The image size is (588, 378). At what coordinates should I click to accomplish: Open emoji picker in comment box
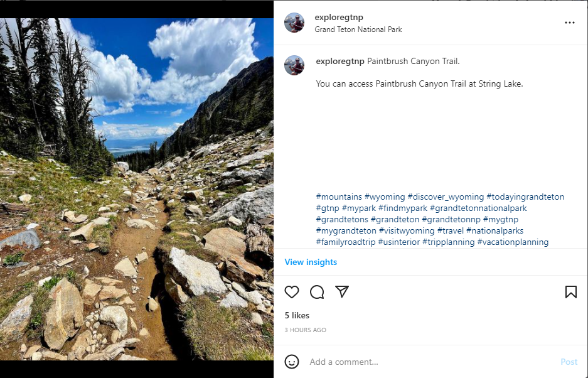pyautogui.click(x=292, y=362)
